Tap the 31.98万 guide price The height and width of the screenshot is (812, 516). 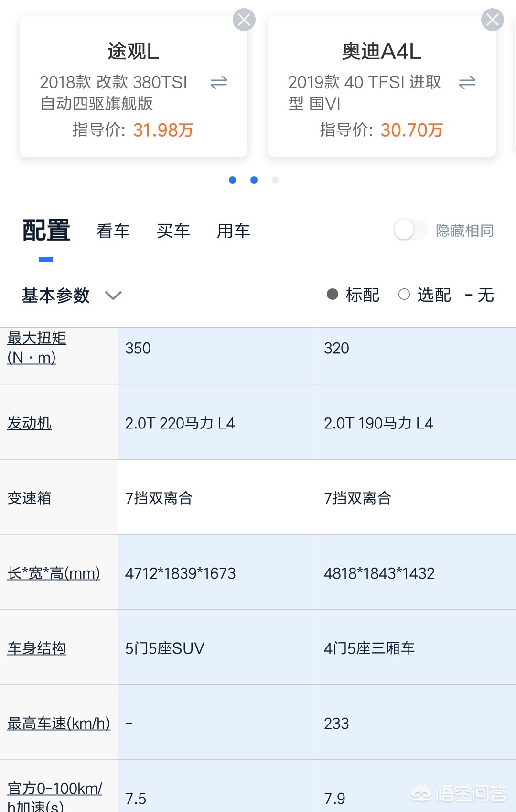click(163, 130)
